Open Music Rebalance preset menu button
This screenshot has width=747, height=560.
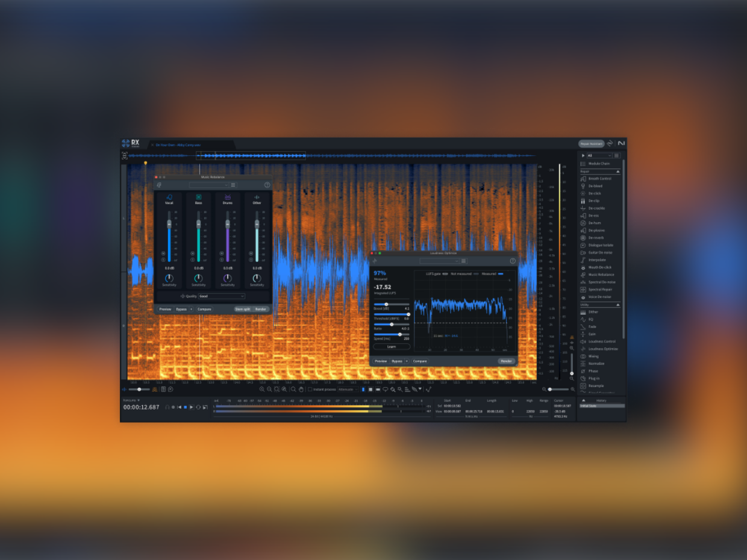click(233, 185)
